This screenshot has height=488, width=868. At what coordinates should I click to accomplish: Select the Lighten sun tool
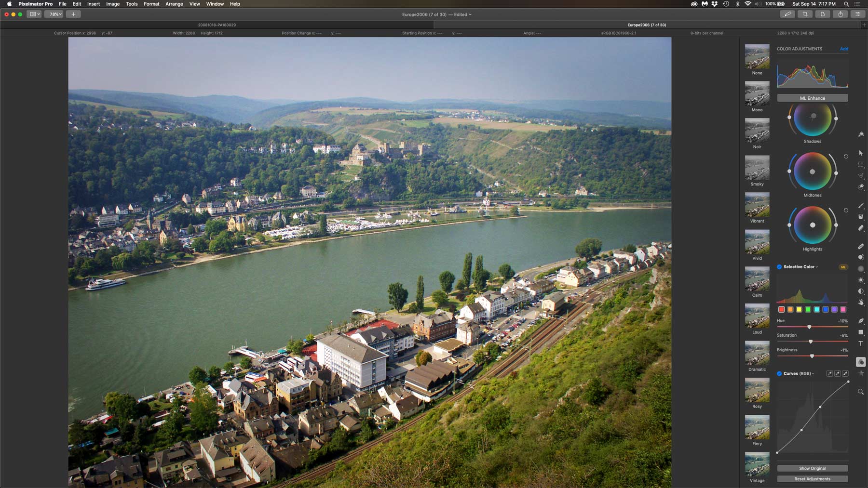tap(861, 280)
